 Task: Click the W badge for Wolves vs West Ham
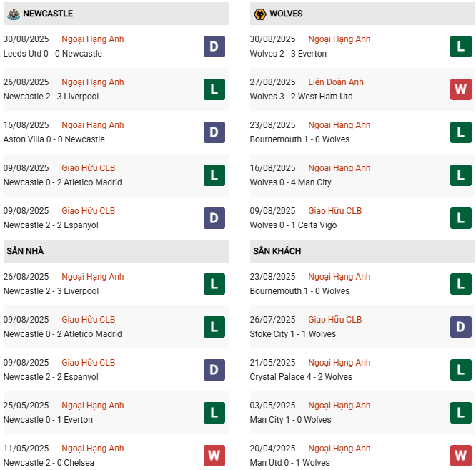coord(461,89)
